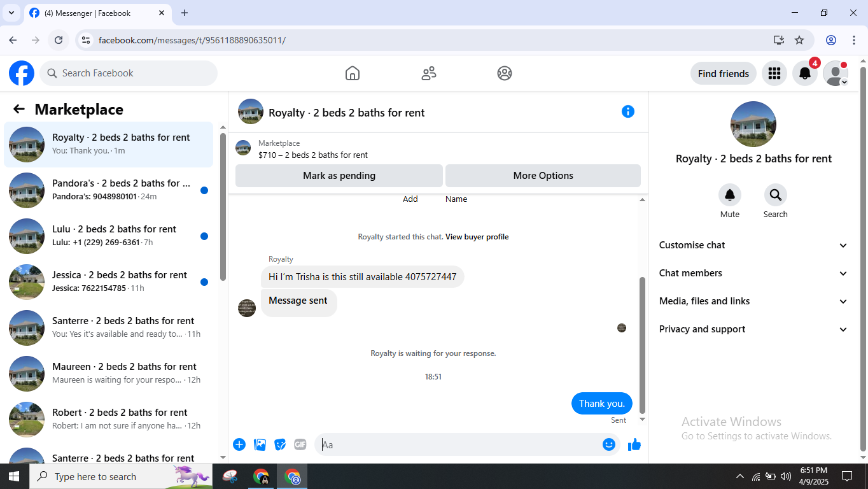Open network settings in system tray

(x=755, y=476)
